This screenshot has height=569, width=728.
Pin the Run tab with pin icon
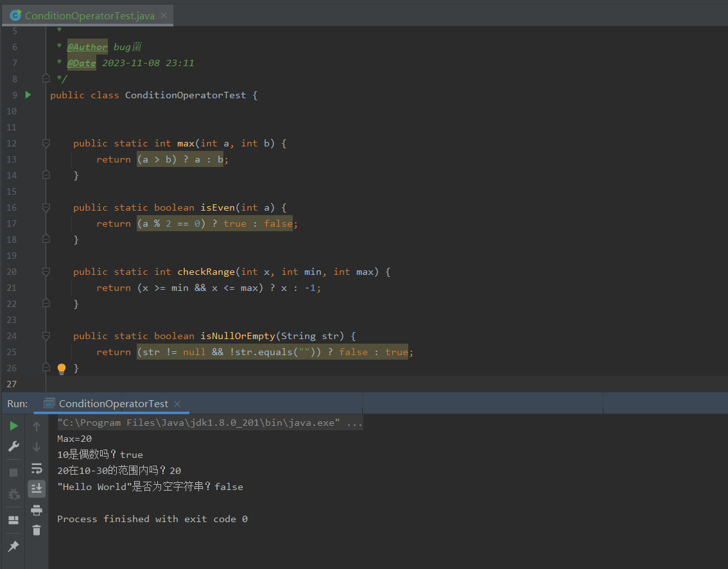(x=13, y=547)
